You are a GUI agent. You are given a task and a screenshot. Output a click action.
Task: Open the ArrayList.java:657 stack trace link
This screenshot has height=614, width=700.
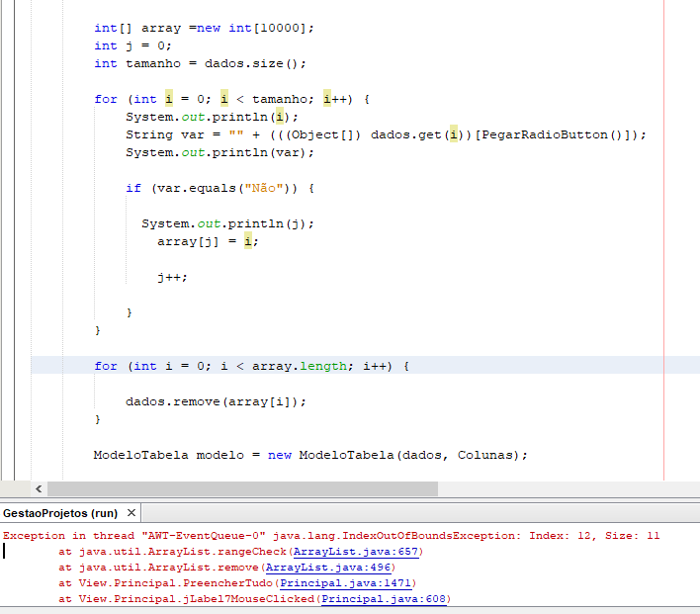coord(356,552)
